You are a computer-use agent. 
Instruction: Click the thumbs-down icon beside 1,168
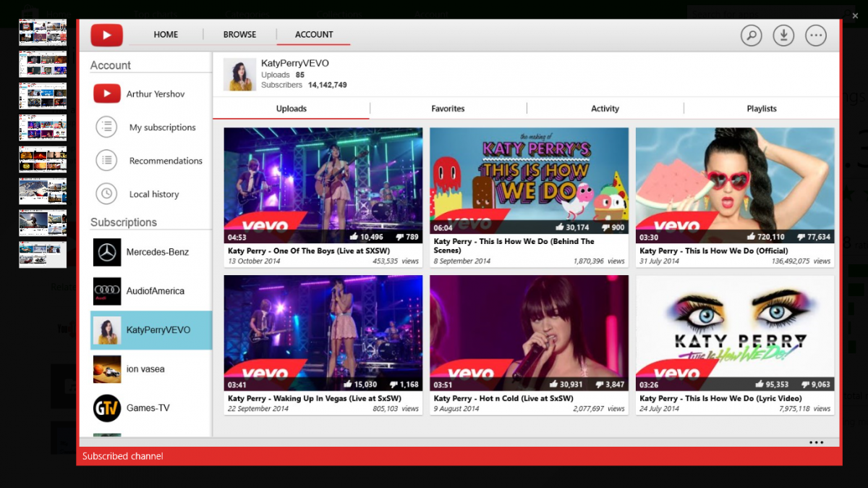pyautogui.click(x=393, y=384)
